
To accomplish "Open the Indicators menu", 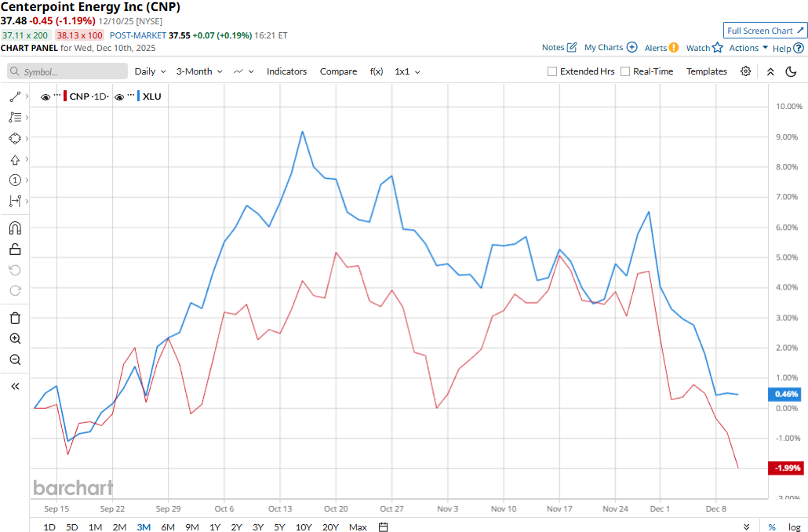I will click(x=286, y=71).
